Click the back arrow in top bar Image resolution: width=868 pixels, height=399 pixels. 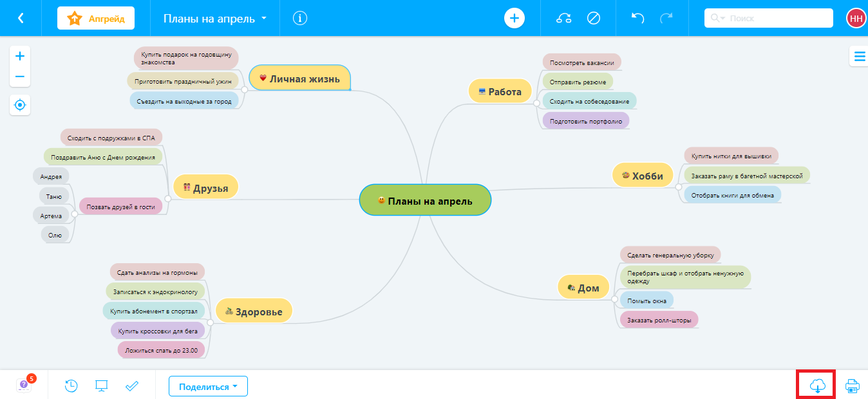[x=21, y=18]
